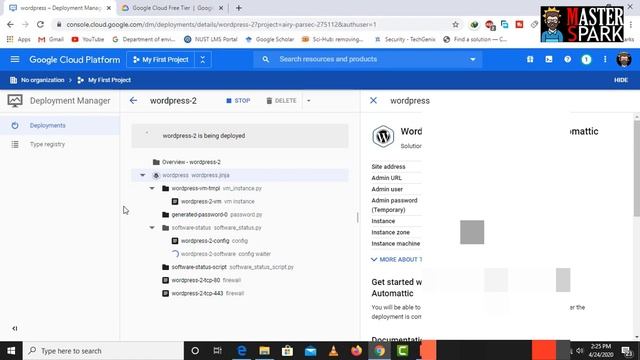Collapse the wordpress-vm-tmpl node
640x360 pixels.
pos(152,188)
